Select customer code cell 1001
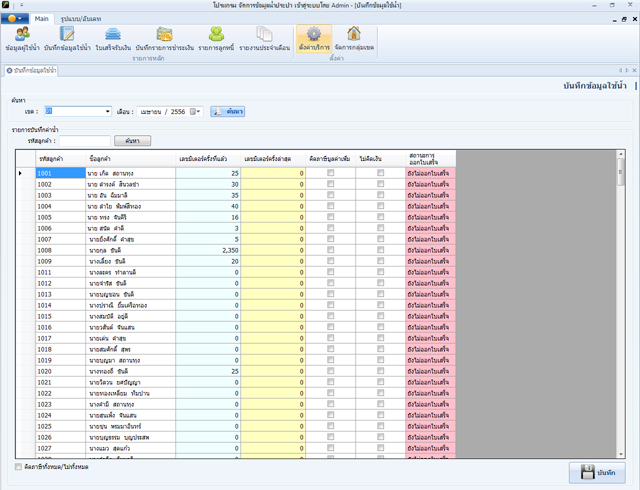The height and width of the screenshot is (490, 640). pyautogui.click(x=61, y=173)
